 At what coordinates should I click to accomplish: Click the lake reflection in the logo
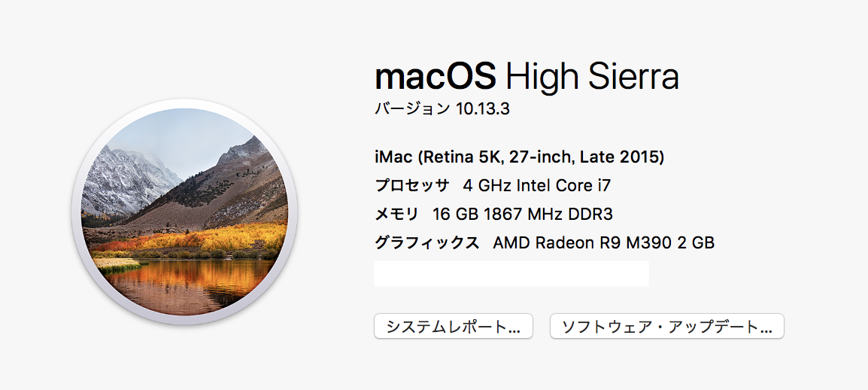(188, 282)
